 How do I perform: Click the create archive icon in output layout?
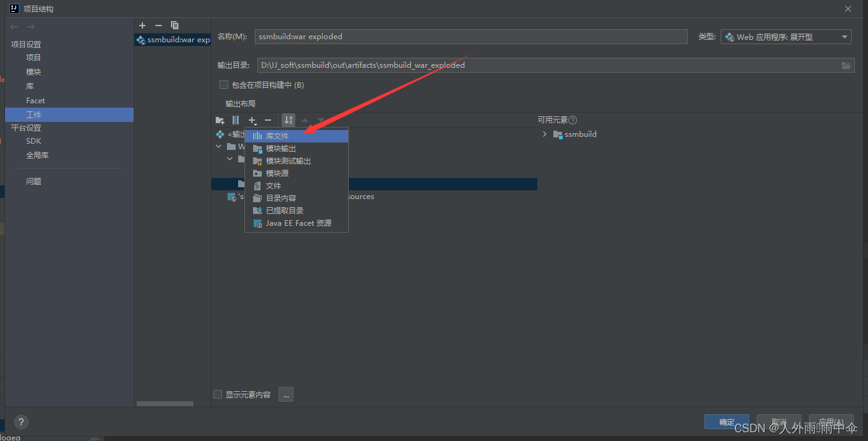236,120
